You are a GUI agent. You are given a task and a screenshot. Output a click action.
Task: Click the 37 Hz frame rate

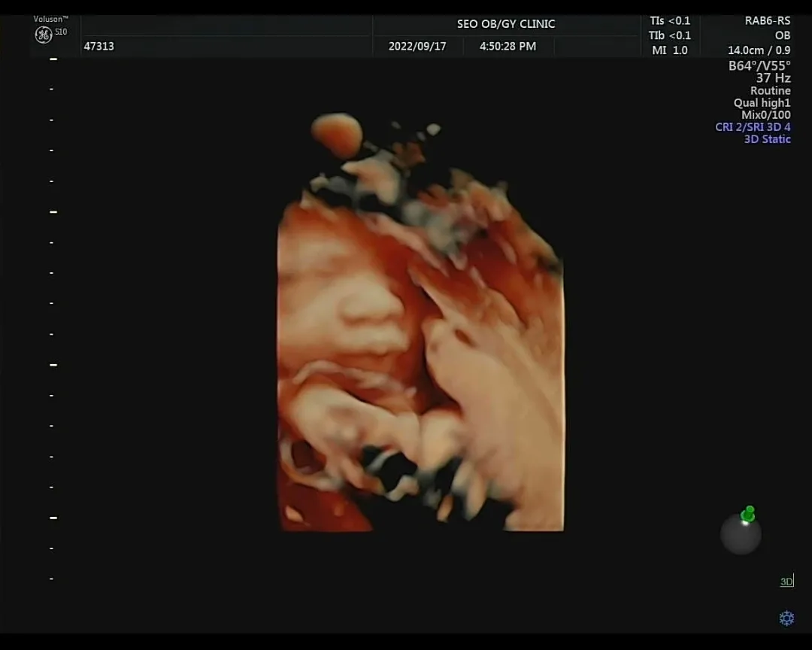click(x=773, y=78)
